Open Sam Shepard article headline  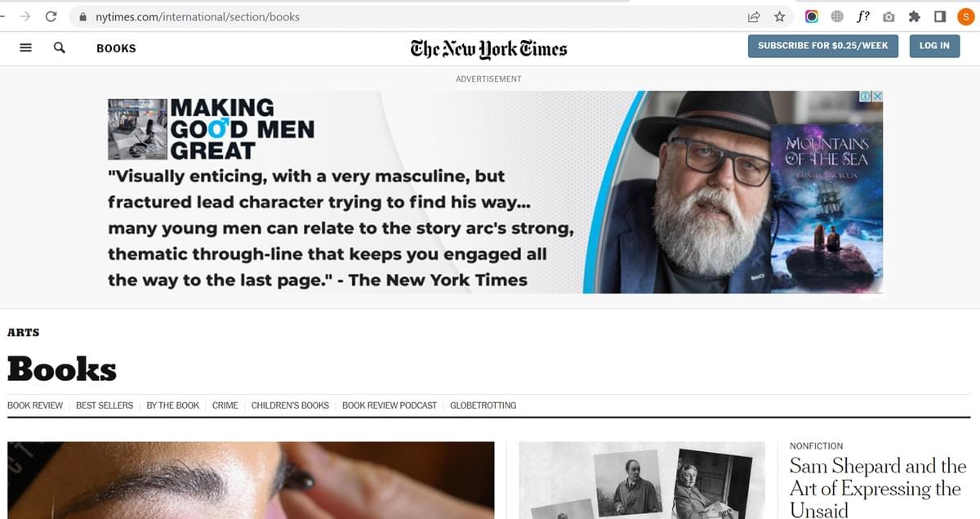[x=878, y=488]
